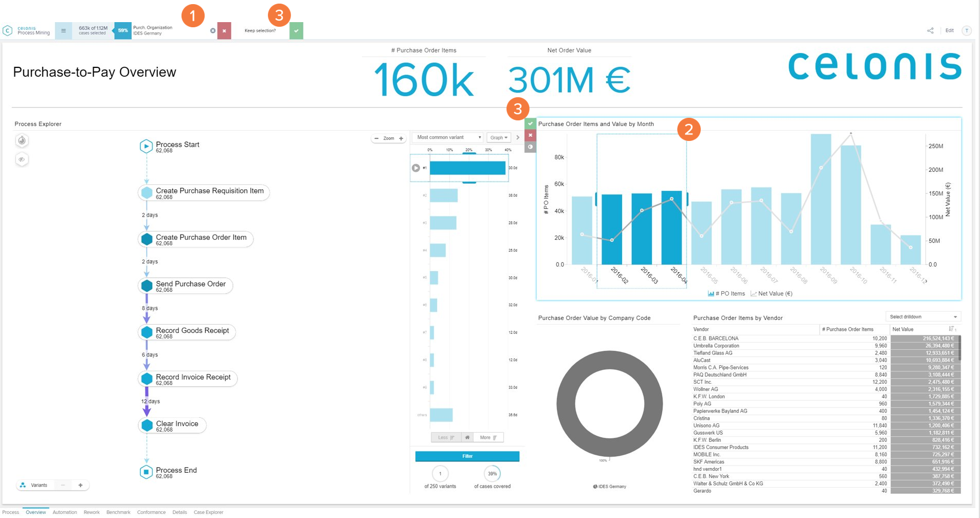Toggle IDES Germany legend in donut chart
This screenshot has width=980, height=518.
click(x=610, y=486)
